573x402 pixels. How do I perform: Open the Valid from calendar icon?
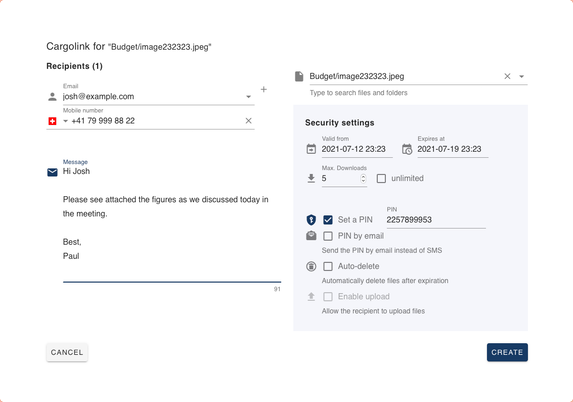coord(311,149)
